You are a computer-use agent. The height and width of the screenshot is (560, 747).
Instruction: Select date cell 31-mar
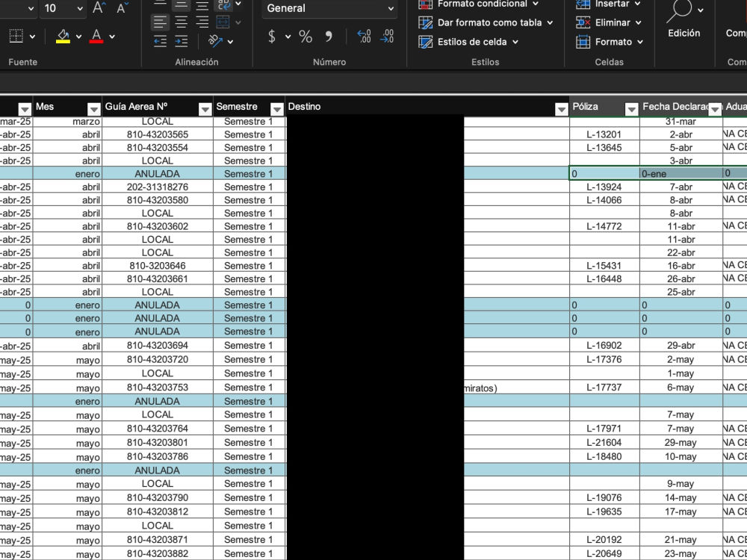(x=681, y=122)
